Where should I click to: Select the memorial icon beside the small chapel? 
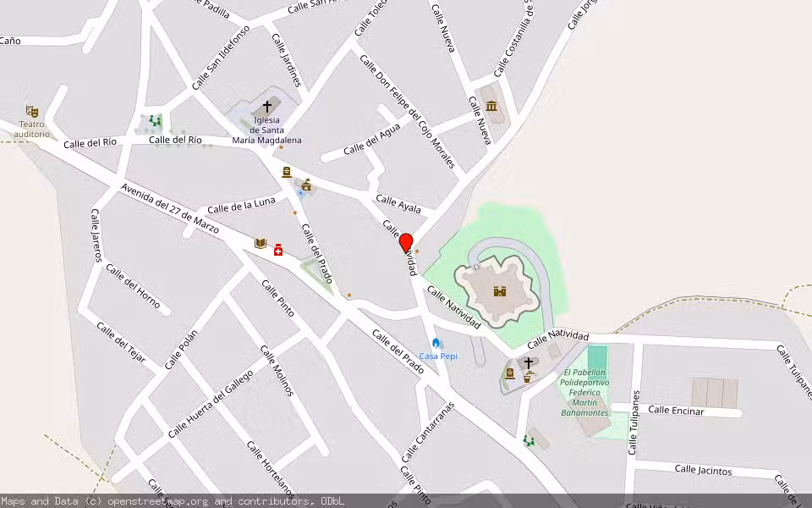pos(509,373)
